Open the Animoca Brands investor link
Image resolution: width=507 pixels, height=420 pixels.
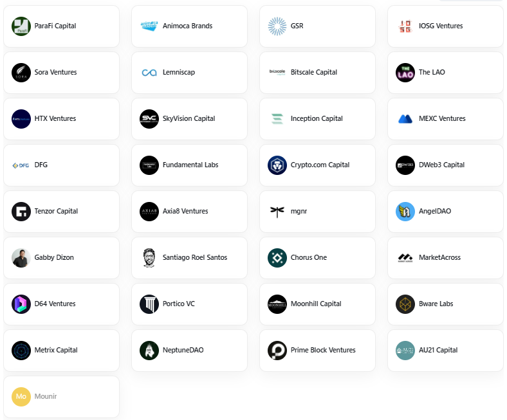187,26
